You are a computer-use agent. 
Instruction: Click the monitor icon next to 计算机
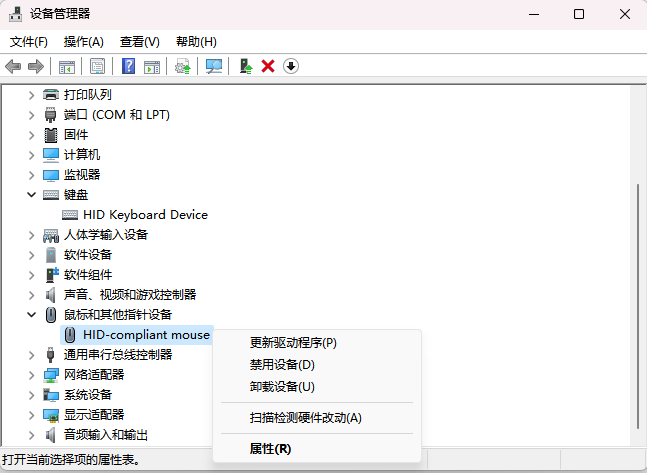point(51,155)
